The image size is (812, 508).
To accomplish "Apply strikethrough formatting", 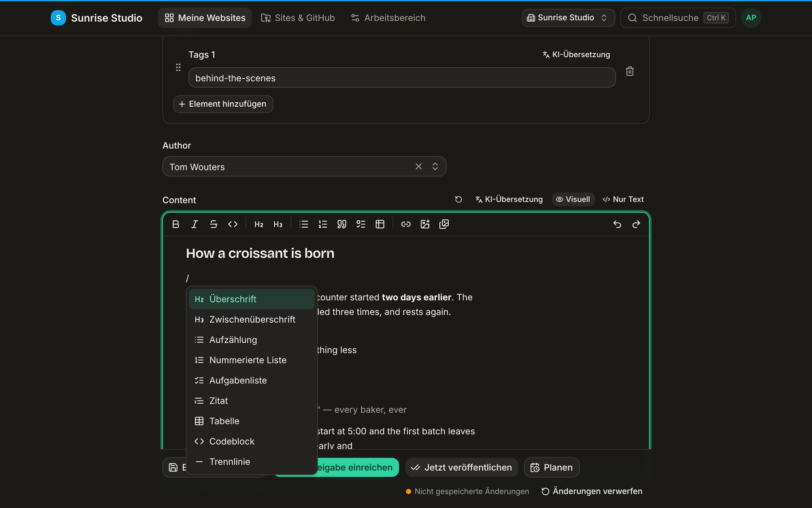I will click(x=214, y=224).
